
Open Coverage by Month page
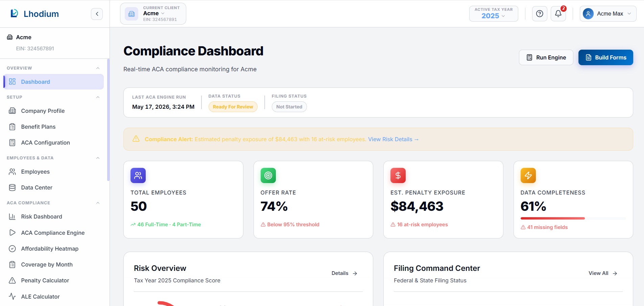tap(54, 264)
